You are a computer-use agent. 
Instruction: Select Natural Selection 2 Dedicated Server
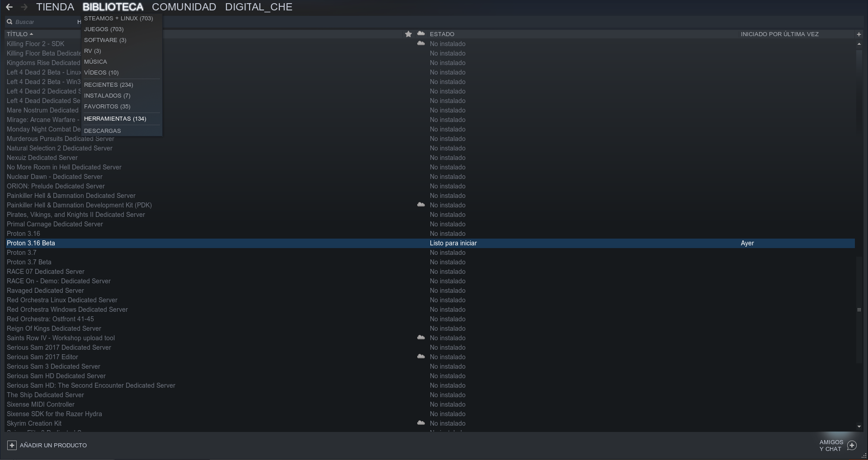click(60, 148)
